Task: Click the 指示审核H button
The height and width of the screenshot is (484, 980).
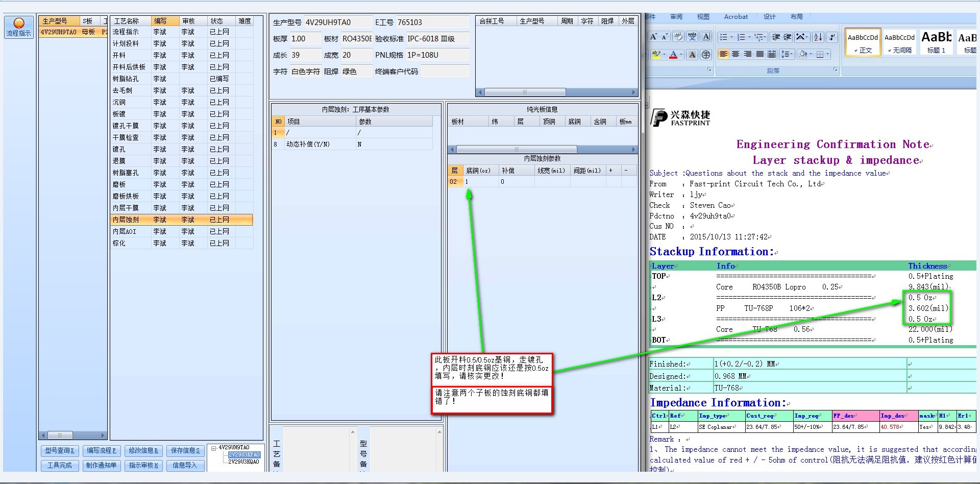Action: pyautogui.click(x=143, y=466)
